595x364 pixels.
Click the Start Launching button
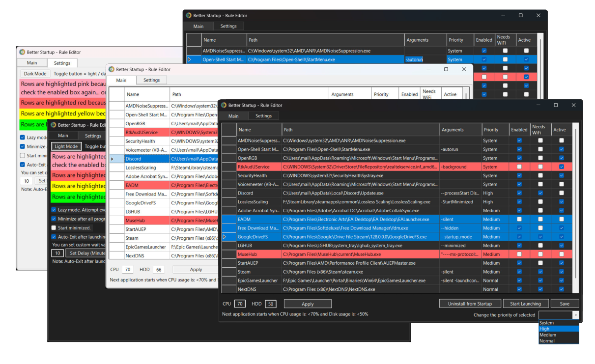(525, 304)
